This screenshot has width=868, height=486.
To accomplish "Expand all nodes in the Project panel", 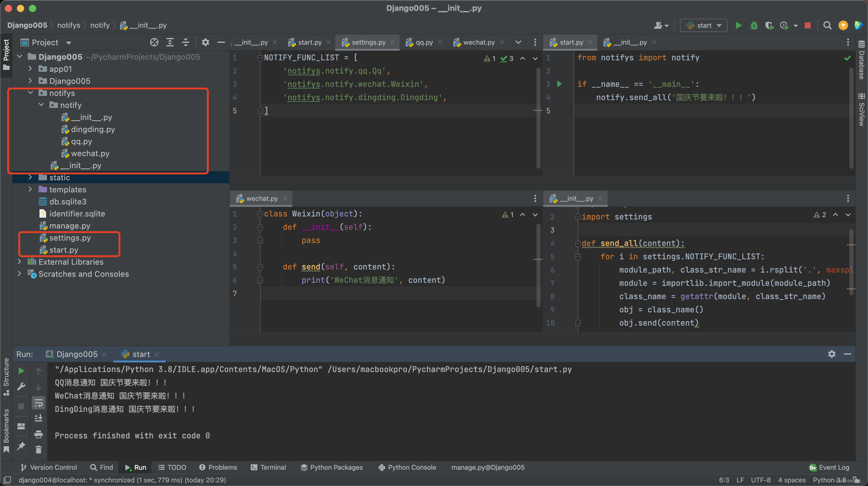I will (x=170, y=43).
